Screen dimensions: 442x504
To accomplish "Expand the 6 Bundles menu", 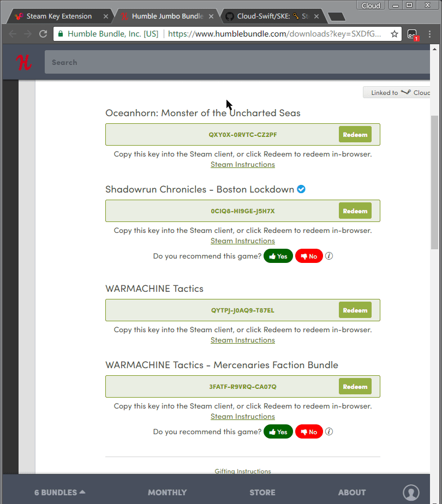I will [x=59, y=492].
